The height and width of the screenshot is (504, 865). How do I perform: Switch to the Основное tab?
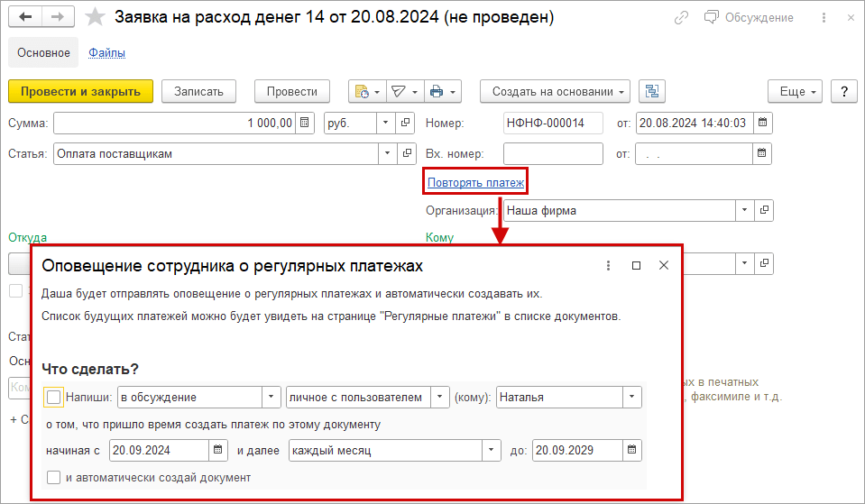[x=43, y=53]
